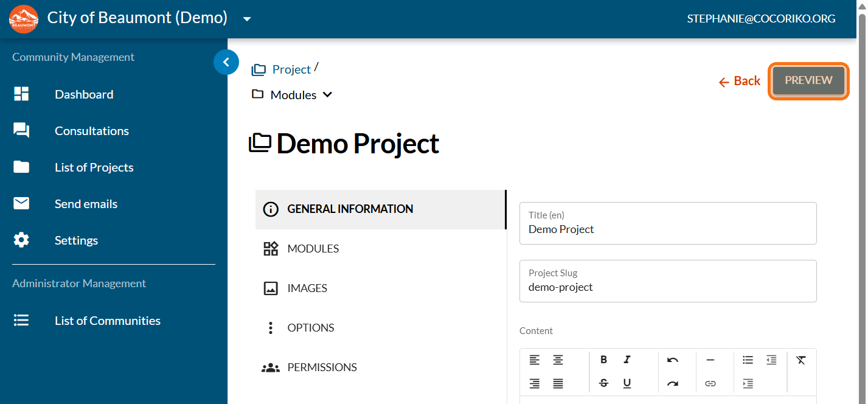Insert a bulleted list

coord(748,360)
